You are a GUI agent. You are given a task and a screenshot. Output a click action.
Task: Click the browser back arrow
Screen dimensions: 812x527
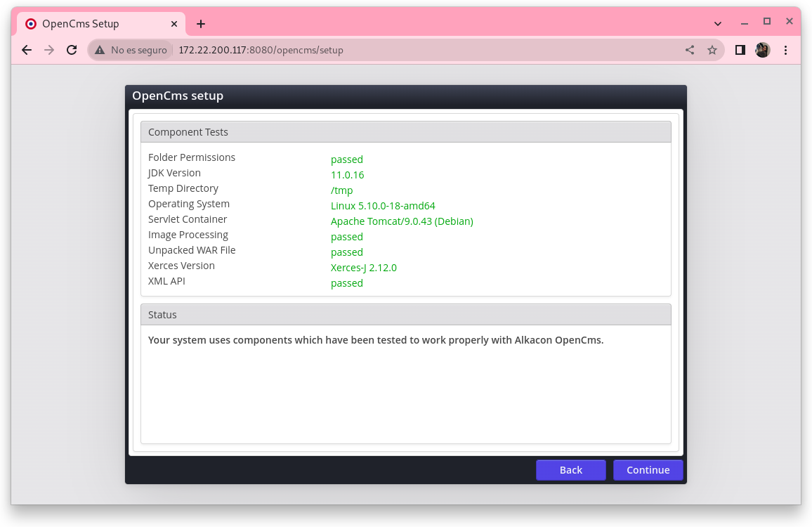coord(27,50)
